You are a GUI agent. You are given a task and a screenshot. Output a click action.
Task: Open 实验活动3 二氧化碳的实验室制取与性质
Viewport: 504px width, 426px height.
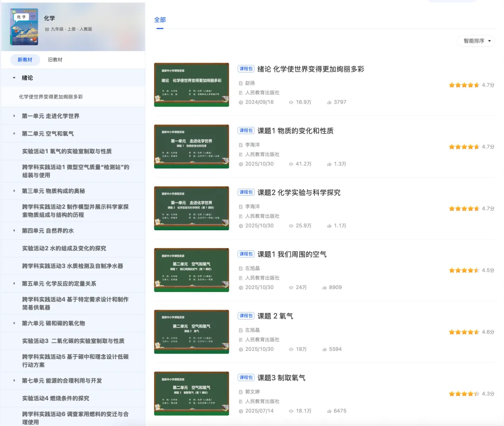73,341
